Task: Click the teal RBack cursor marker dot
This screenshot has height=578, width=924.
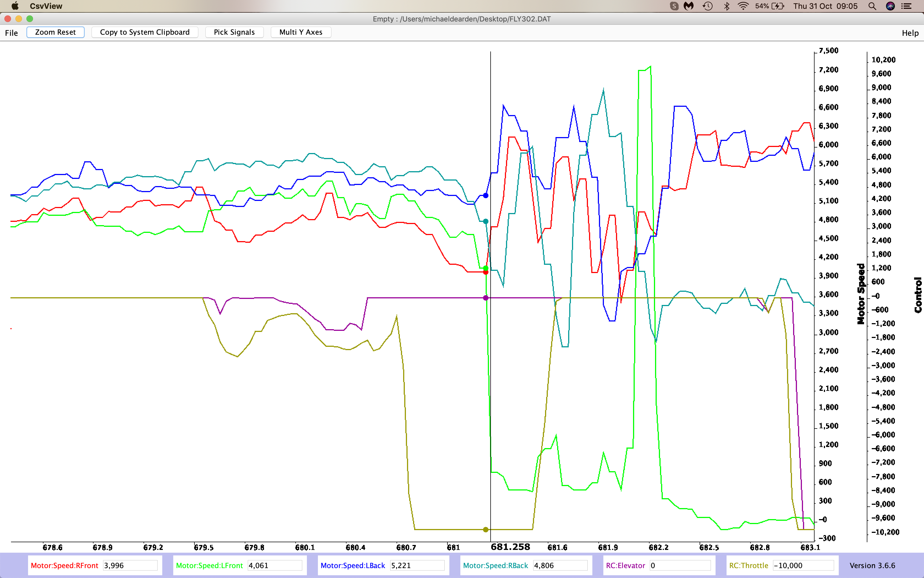Action: pos(486,221)
